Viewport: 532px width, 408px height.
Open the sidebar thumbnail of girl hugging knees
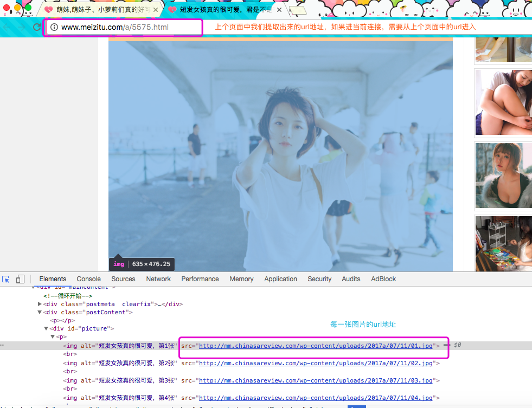[503, 102]
